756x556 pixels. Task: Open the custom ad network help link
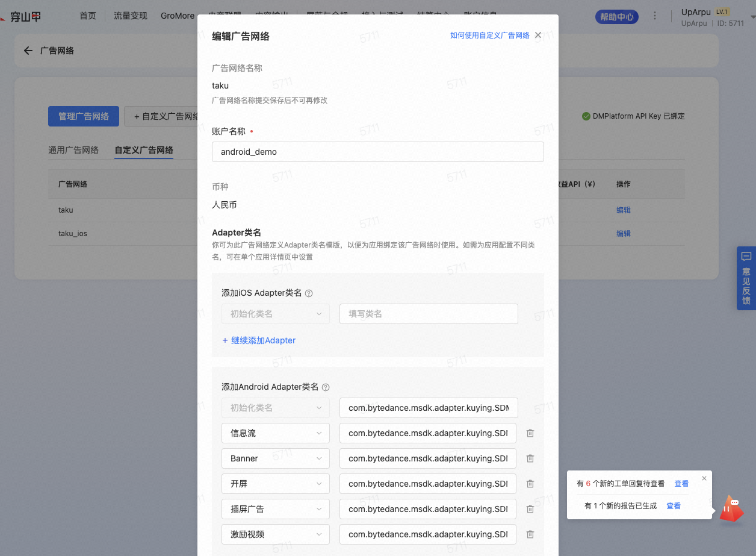(x=490, y=36)
